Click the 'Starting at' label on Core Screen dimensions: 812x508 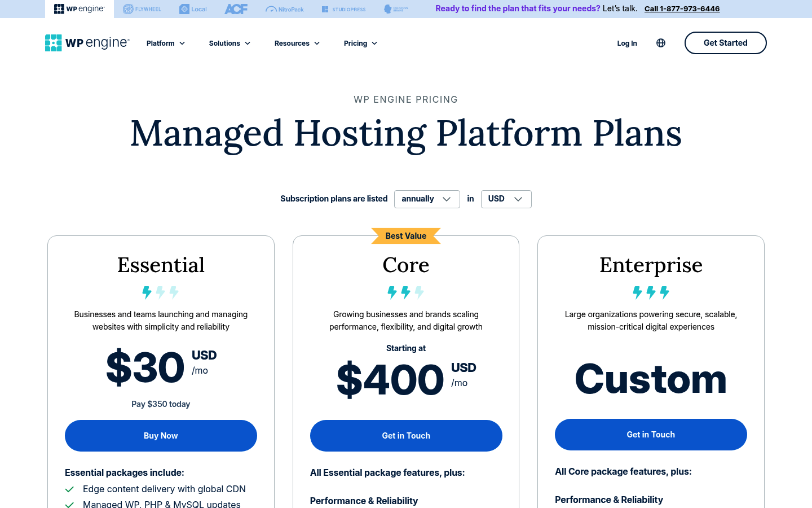(x=406, y=348)
